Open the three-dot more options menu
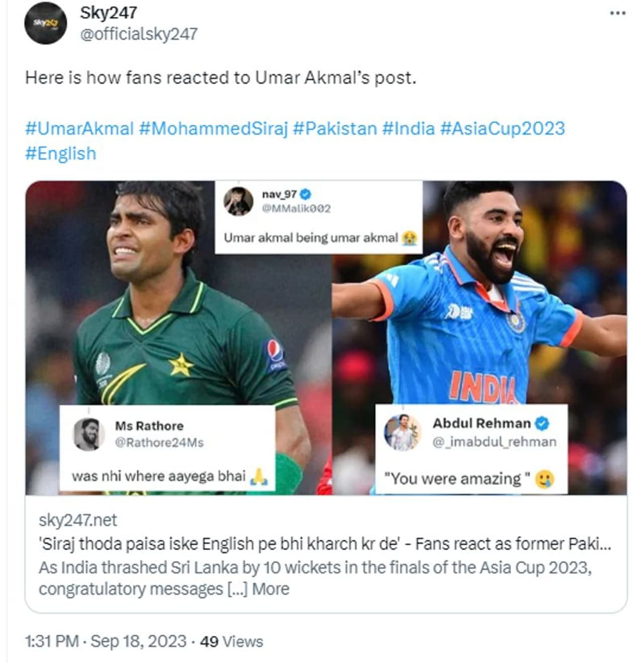The width and height of the screenshot is (644, 663). pos(617,14)
